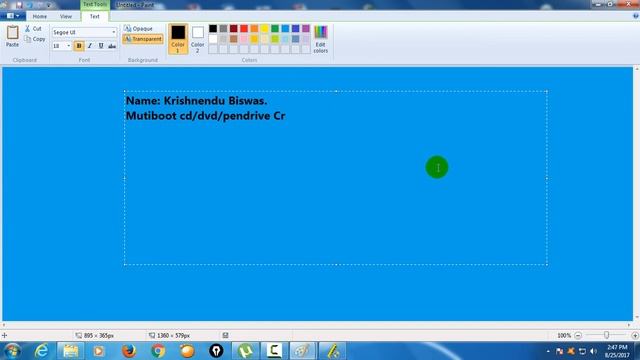The width and height of the screenshot is (640, 360).
Task: Pick the gray color swatch
Action: click(x=223, y=28)
